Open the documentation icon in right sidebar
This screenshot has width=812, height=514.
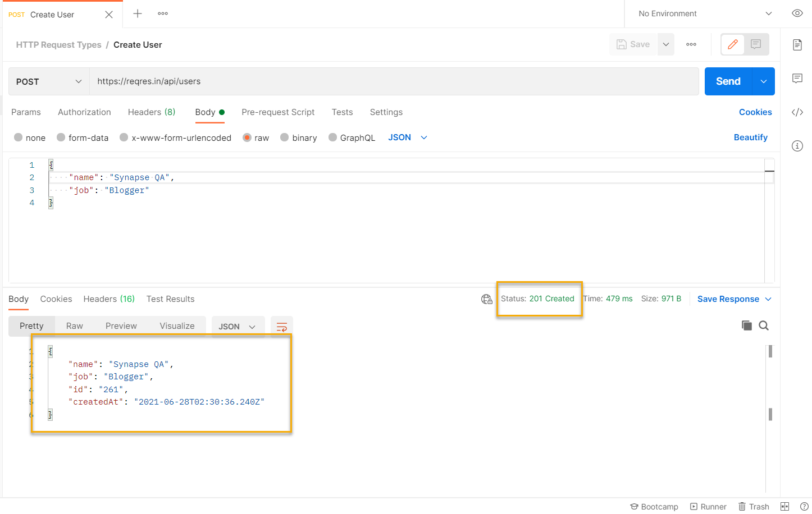(797, 45)
